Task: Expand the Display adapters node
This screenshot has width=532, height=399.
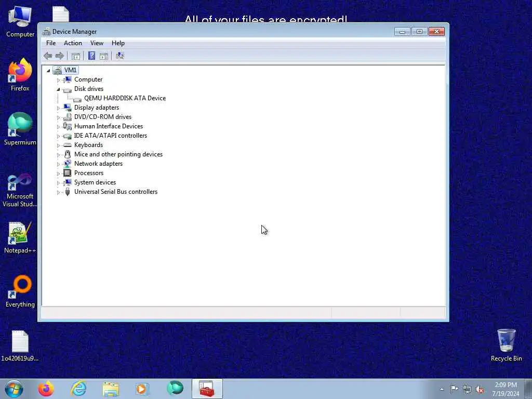Action: pos(58,108)
